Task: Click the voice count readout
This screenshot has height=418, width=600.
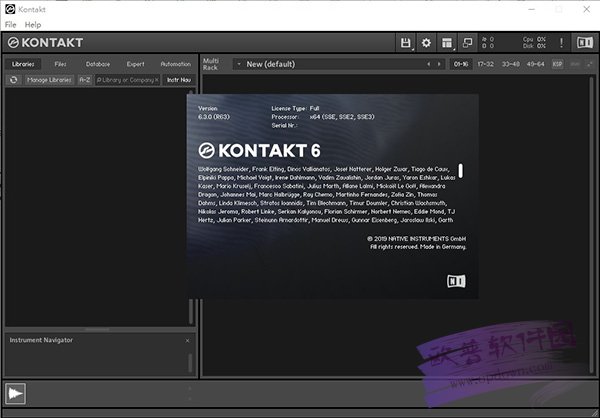Action: (x=488, y=39)
